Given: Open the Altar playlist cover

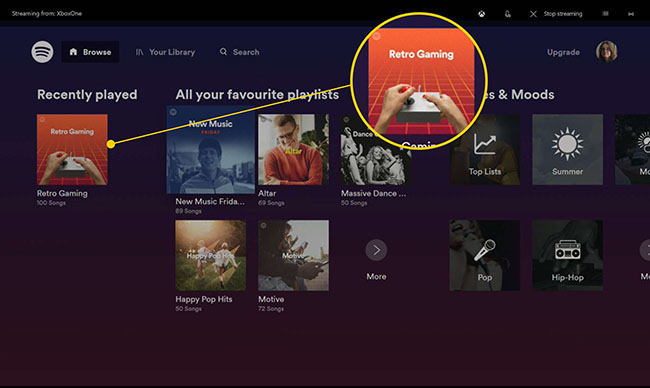Looking at the screenshot, I should pos(293,150).
